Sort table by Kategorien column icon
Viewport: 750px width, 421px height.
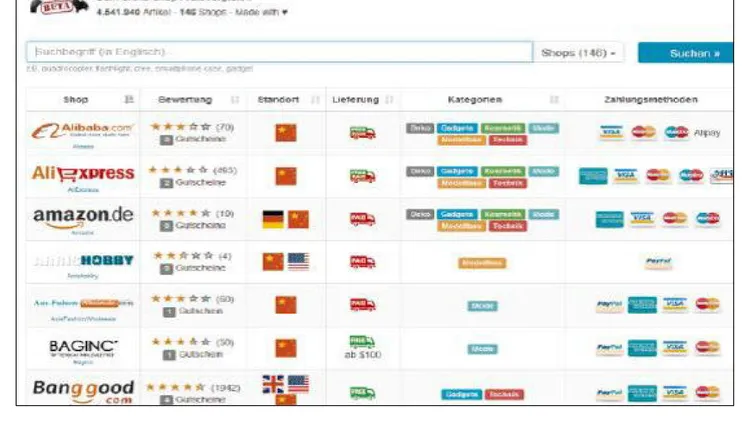coord(554,100)
